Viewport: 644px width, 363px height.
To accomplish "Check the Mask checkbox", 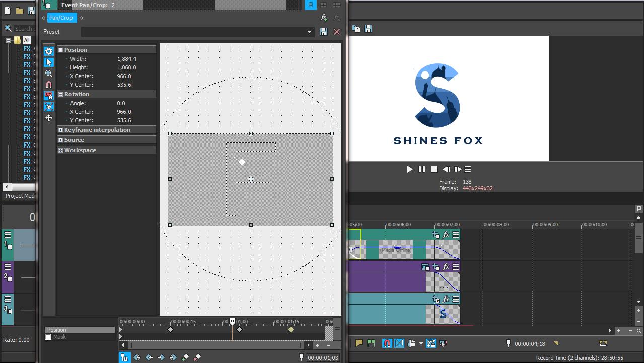I will tap(47, 337).
